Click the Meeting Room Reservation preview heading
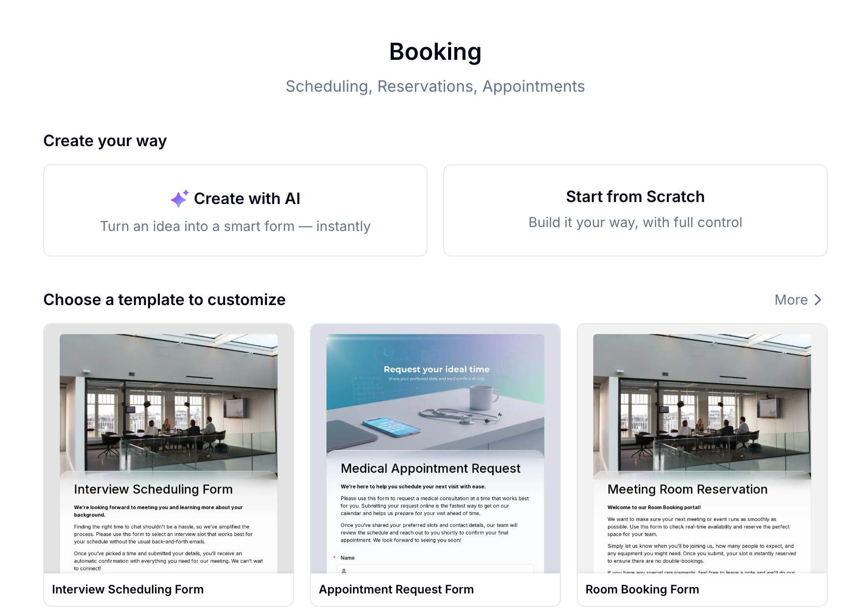Screen dimensions: 862x616 point(687,489)
